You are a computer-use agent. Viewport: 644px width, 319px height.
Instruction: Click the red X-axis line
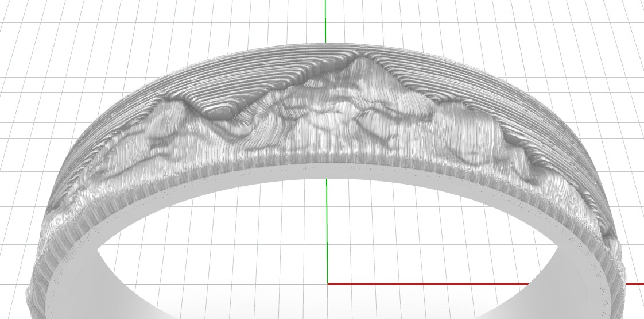[x=427, y=283]
